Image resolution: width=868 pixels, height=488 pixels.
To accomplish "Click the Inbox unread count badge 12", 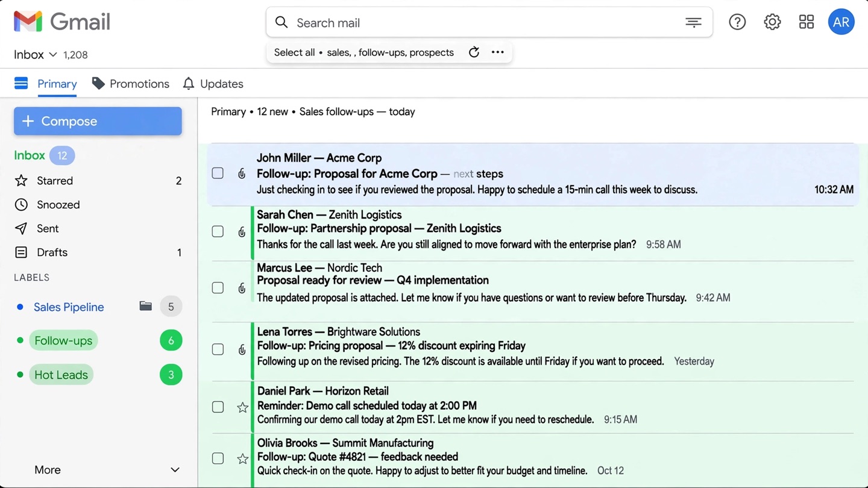I will click(62, 155).
